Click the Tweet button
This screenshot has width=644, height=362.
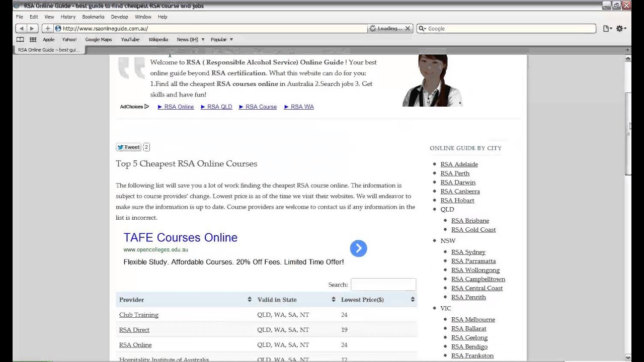pyautogui.click(x=128, y=147)
